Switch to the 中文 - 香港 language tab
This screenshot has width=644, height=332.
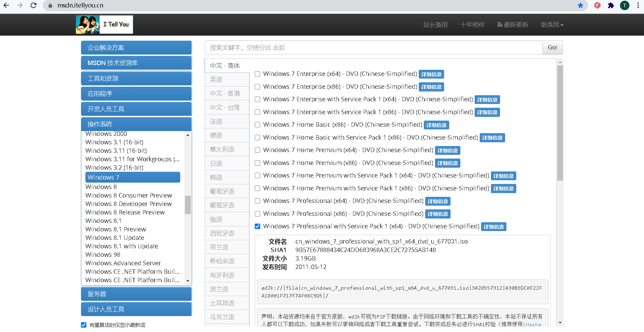pos(227,93)
